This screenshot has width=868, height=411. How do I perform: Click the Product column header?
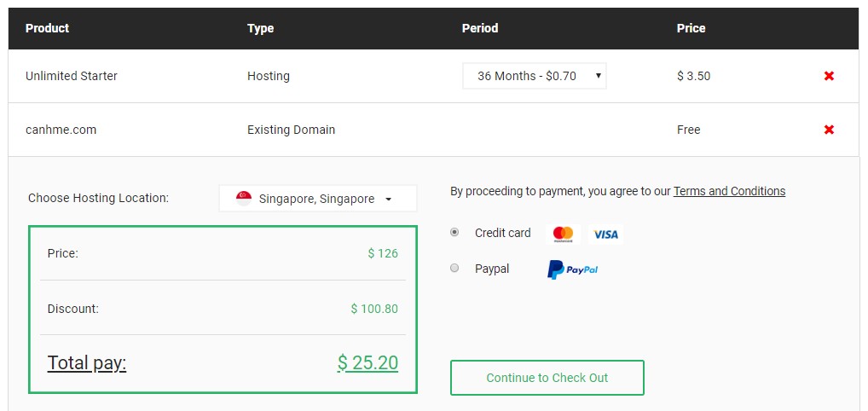pyautogui.click(x=47, y=27)
